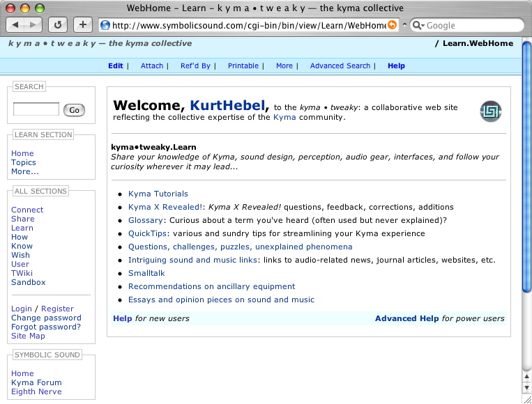
Task: Open the More link in top toolbar
Action: coord(284,65)
